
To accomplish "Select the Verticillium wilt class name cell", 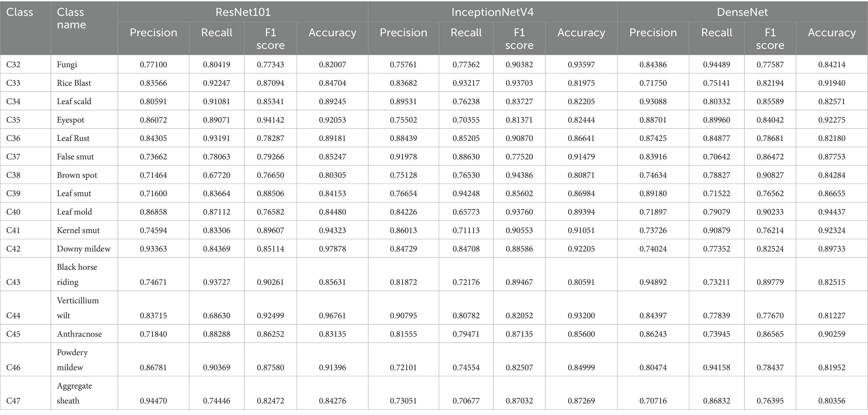I will (x=78, y=308).
